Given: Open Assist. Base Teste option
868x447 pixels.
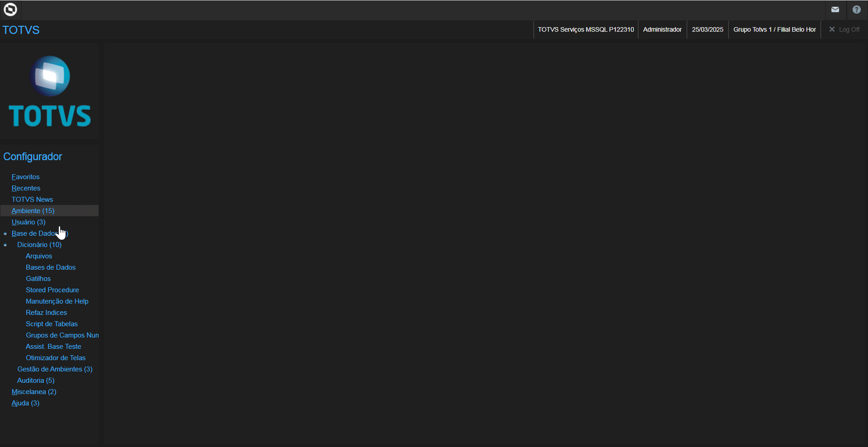Looking at the screenshot, I should [54, 347].
